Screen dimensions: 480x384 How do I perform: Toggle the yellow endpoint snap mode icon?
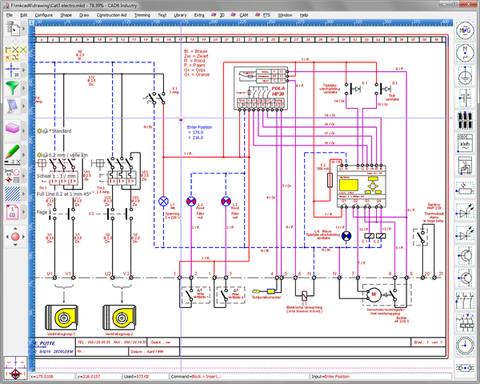click(x=8, y=50)
